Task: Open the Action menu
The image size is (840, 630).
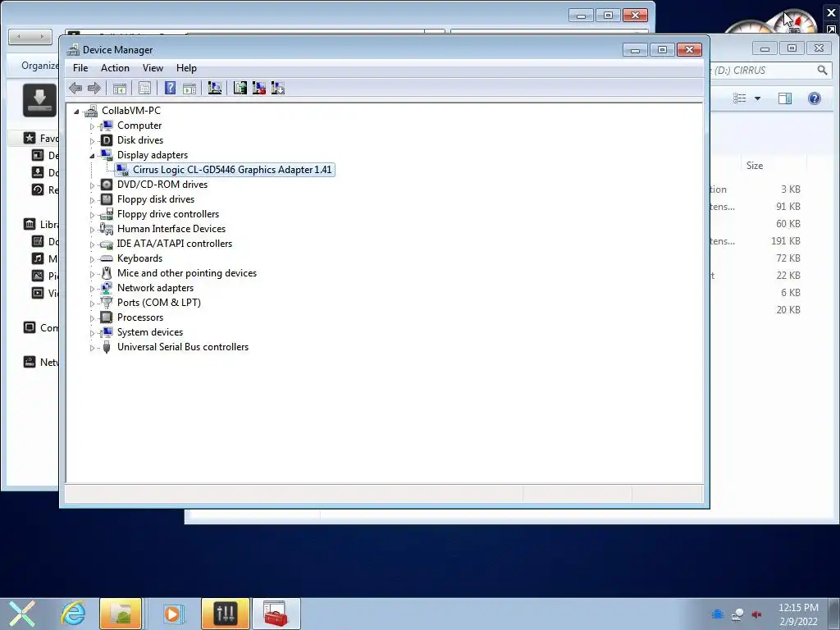Action: coord(115,68)
